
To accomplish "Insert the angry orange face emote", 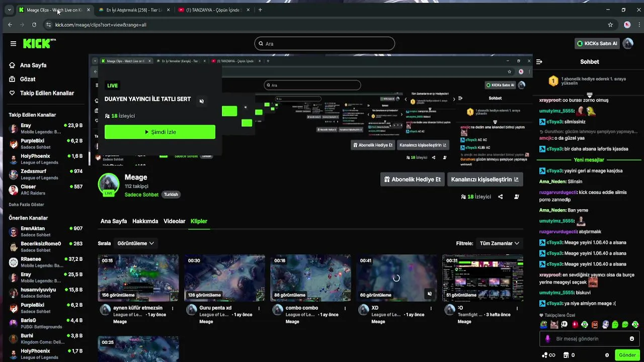I will (595, 325).
